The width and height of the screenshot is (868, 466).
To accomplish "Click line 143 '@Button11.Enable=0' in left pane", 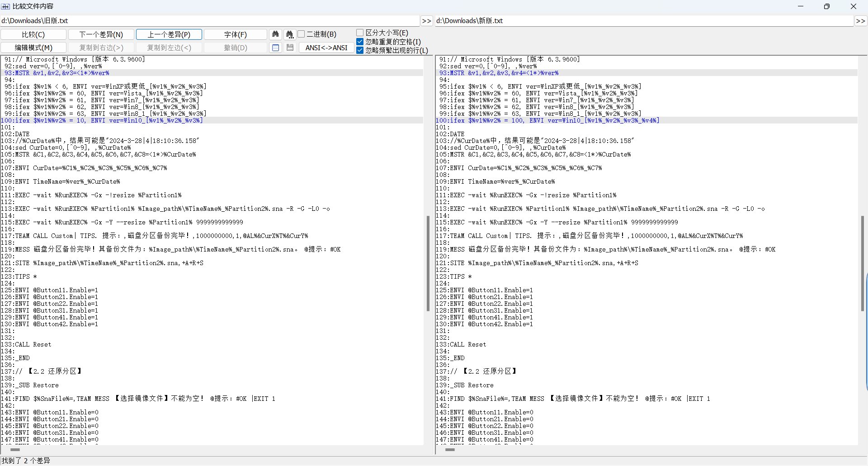I will (50, 412).
